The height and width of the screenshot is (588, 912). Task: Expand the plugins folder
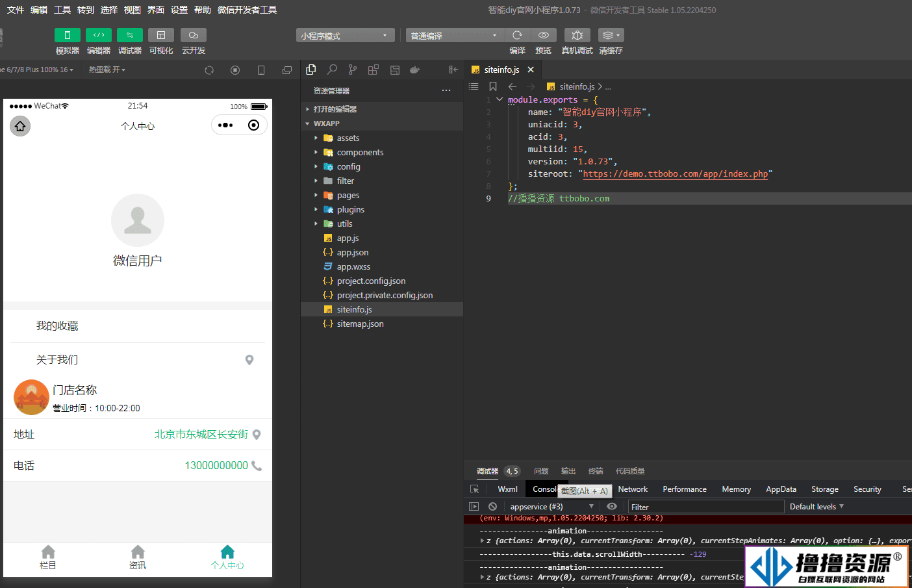(382, 209)
